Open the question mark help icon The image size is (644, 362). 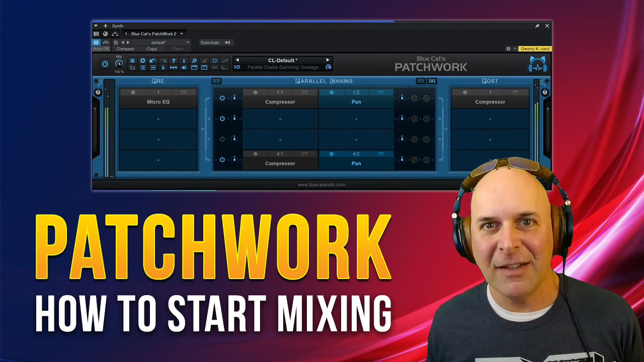174,61
